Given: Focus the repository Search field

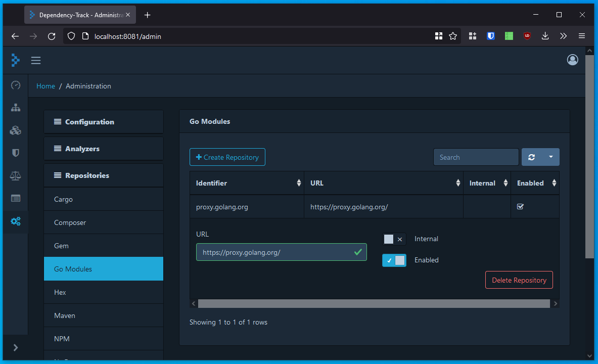Looking at the screenshot, I should coord(476,157).
